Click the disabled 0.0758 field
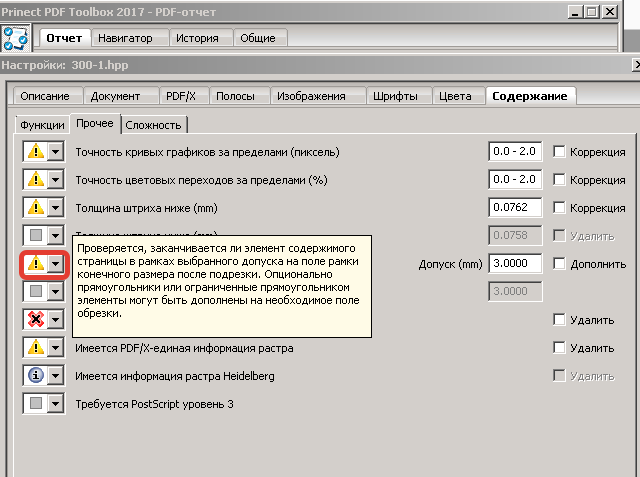Viewport: 640px width, 477px height. [x=515, y=235]
